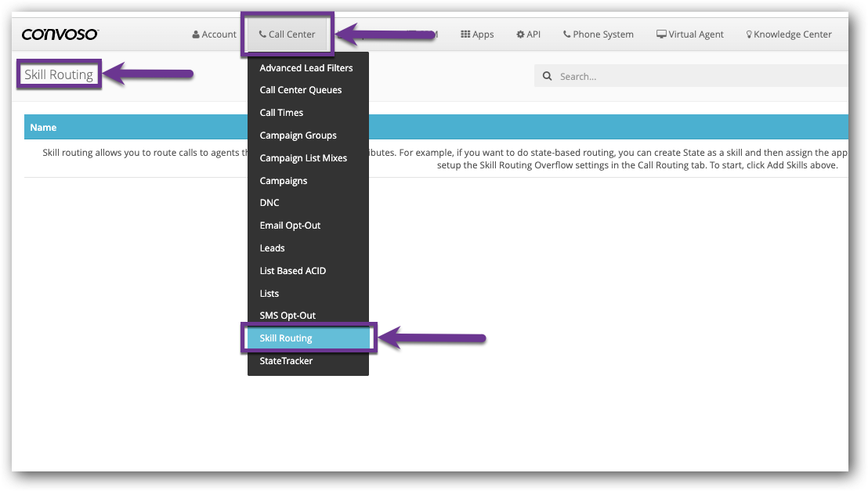Choose Call Center Queues
This screenshot has width=868, height=491.
pos(301,90)
